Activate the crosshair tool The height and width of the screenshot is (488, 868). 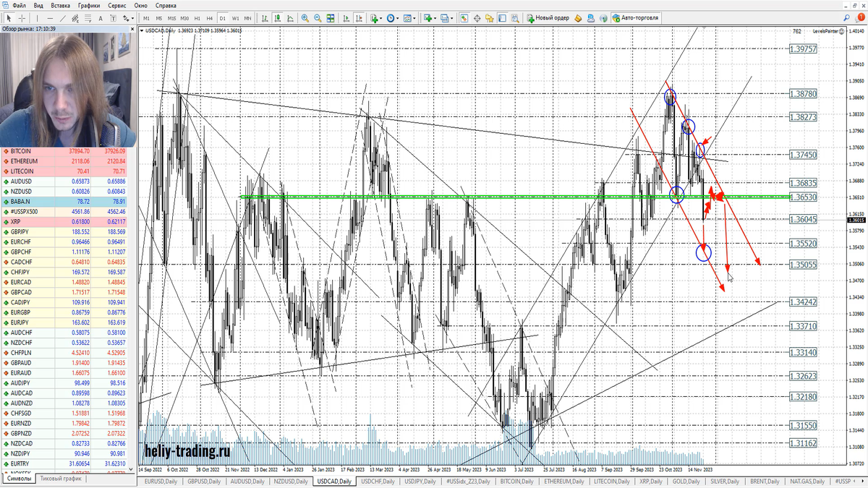tap(22, 17)
